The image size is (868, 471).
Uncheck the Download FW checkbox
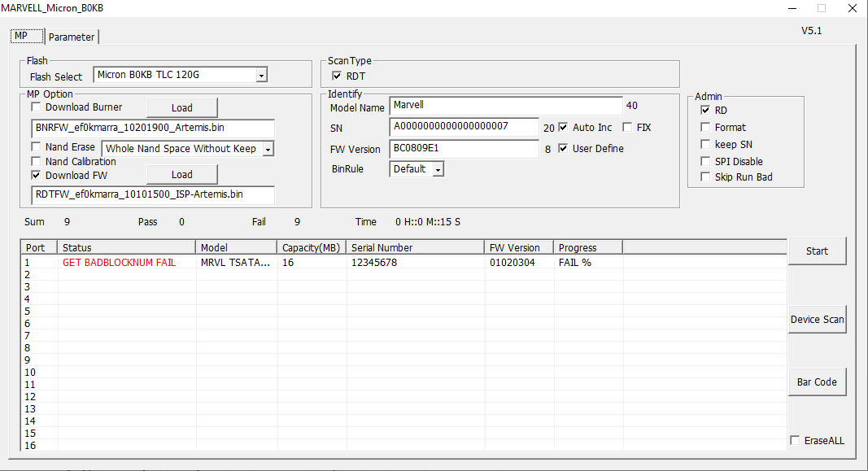coord(36,175)
